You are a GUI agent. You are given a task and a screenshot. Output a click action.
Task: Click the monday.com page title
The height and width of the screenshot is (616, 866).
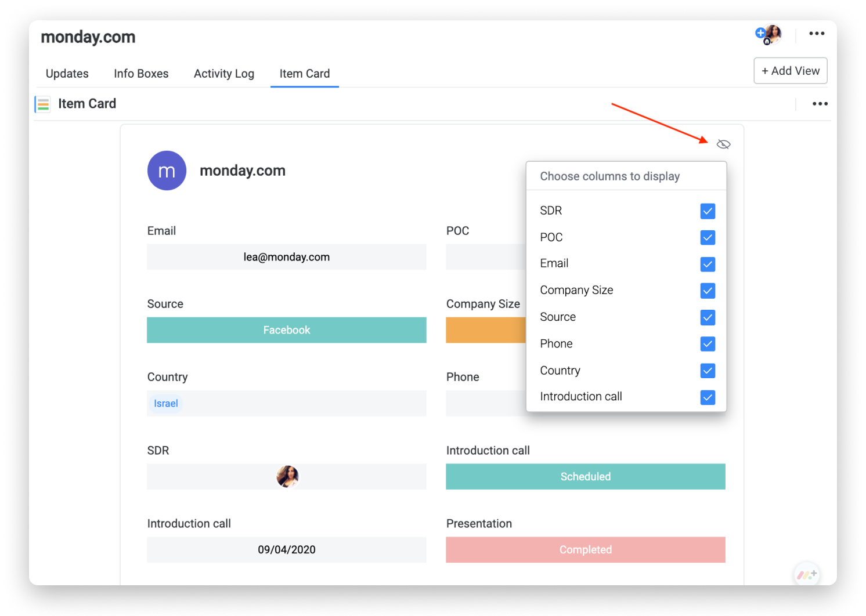(x=88, y=37)
